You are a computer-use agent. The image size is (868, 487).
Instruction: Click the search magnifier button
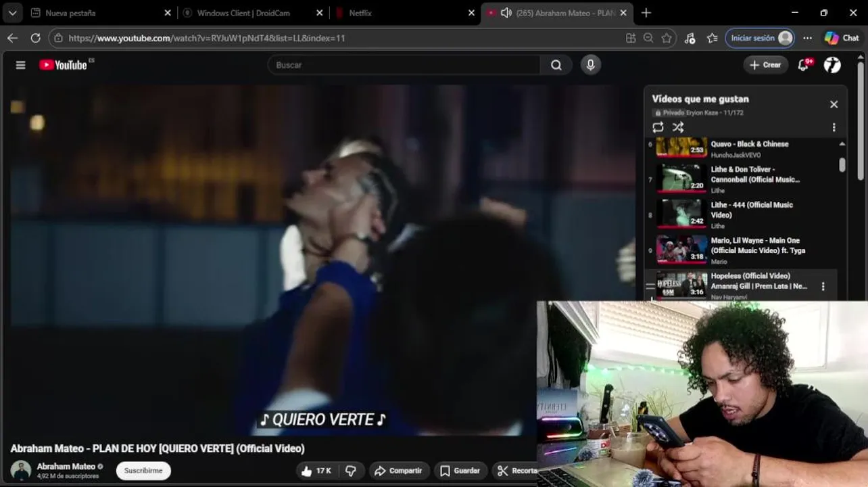[556, 65]
